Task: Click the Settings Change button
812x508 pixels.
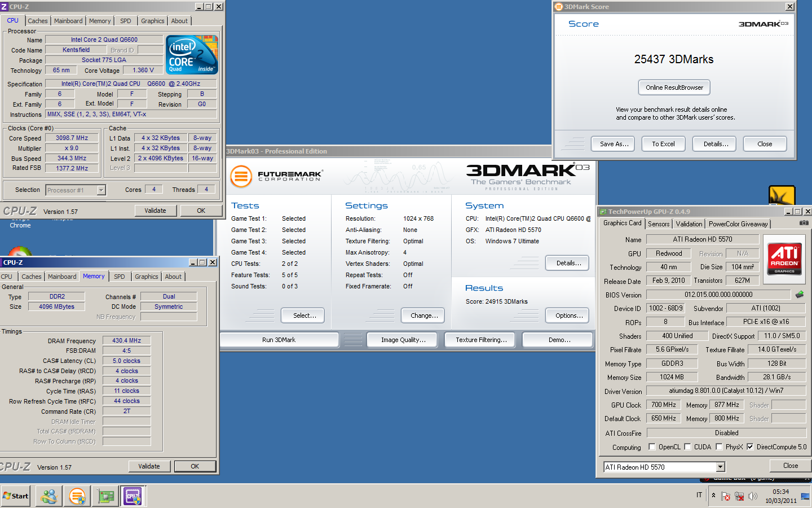Action: point(424,316)
